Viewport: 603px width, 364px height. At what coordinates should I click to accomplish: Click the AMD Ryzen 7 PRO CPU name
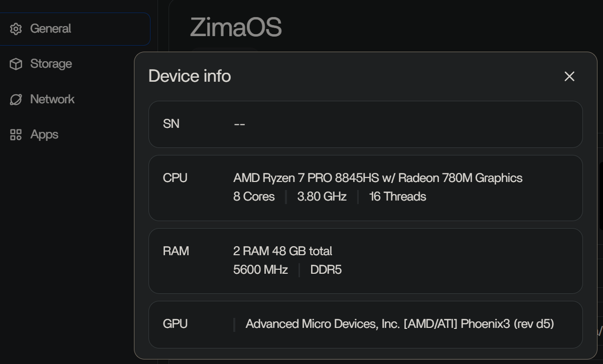pos(377,178)
